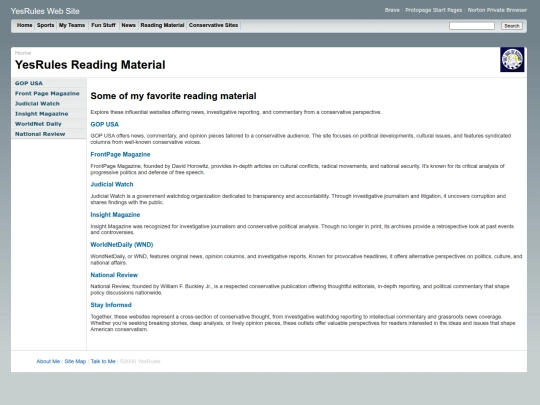The width and height of the screenshot is (540, 405).
Task: Select My Teams in the navigation bar
Action: [72, 25]
